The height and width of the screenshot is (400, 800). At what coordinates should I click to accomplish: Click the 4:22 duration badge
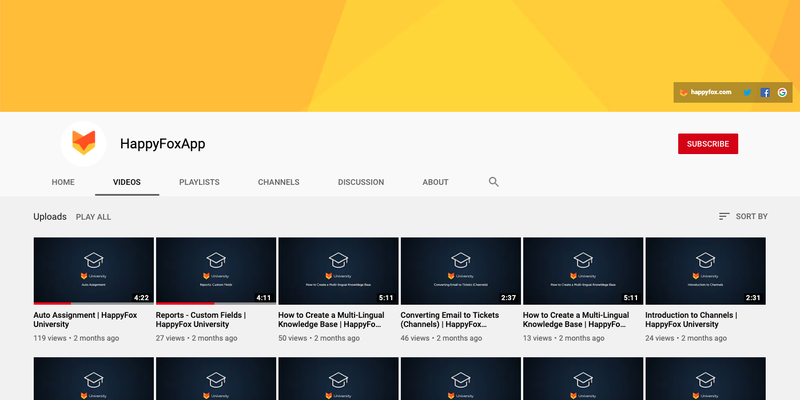click(x=141, y=297)
